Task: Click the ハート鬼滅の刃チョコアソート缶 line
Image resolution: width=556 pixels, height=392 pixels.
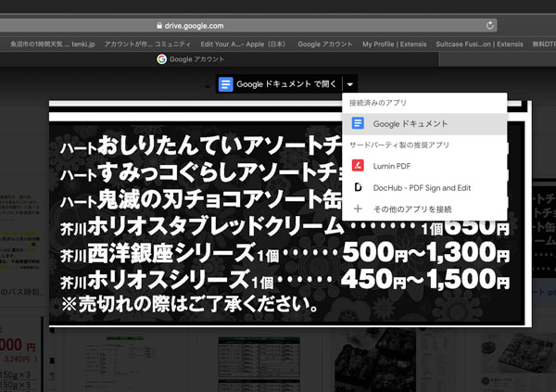Action: coord(201,199)
